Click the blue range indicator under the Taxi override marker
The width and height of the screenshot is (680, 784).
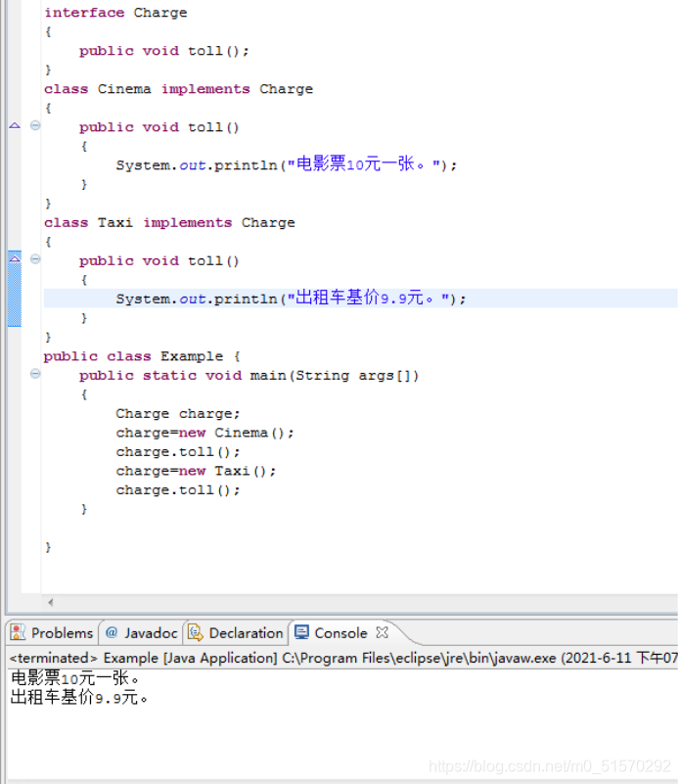coord(15,295)
